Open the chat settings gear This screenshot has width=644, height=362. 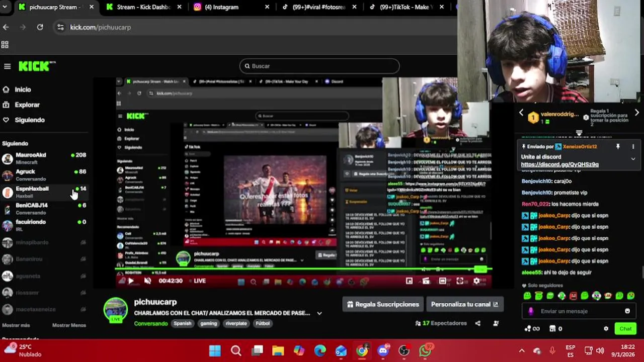point(606,329)
